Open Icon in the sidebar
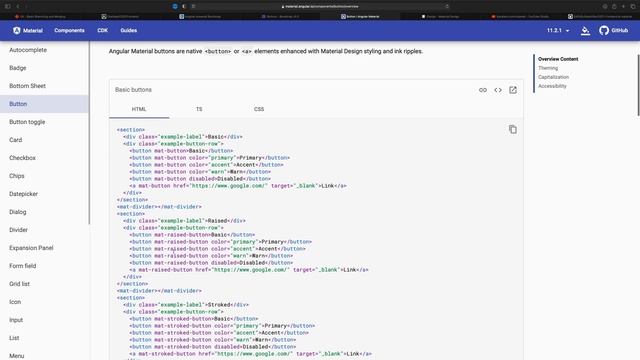Viewport: 640px width, 360px height. (x=44, y=302)
